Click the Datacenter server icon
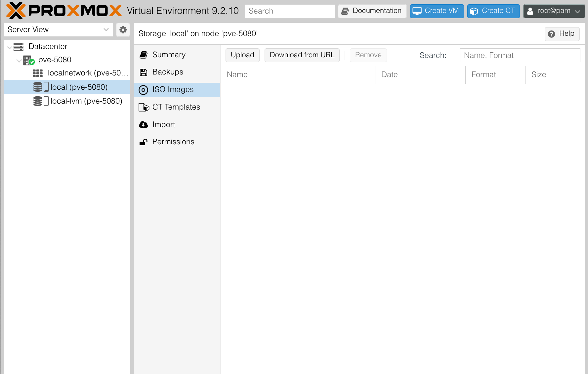The image size is (588, 374). (x=19, y=47)
